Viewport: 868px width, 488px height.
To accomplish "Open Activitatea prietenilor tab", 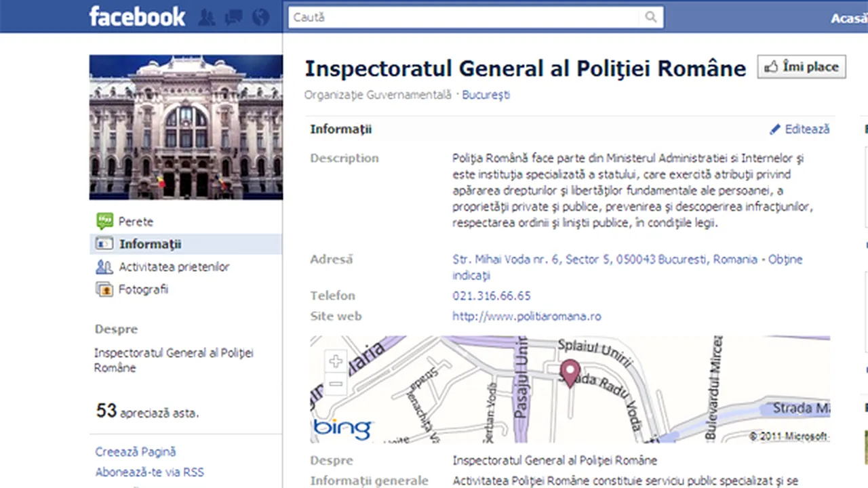I will [x=174, y=266].
